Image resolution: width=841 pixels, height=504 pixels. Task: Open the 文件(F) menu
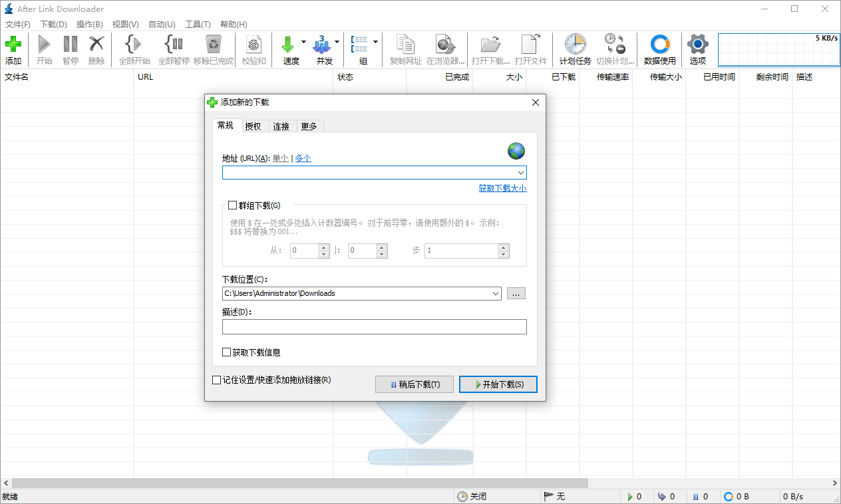coord(18,25)
